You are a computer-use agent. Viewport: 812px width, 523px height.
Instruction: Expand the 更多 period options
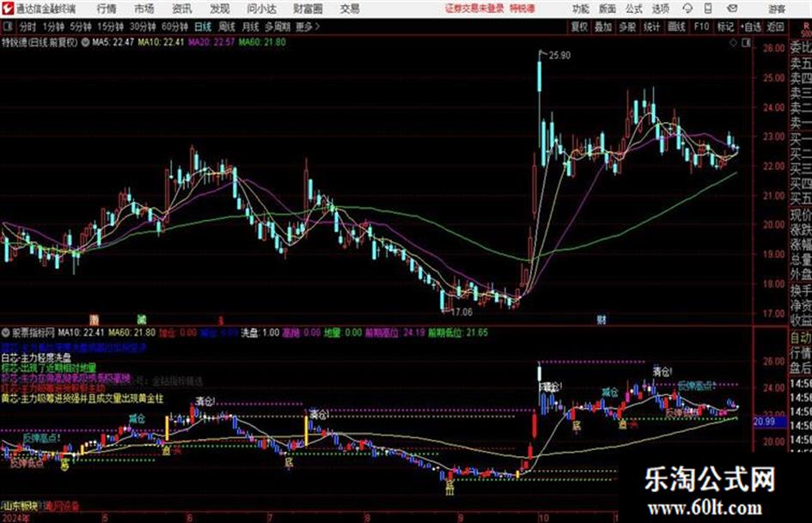click(x=308, y=27)
